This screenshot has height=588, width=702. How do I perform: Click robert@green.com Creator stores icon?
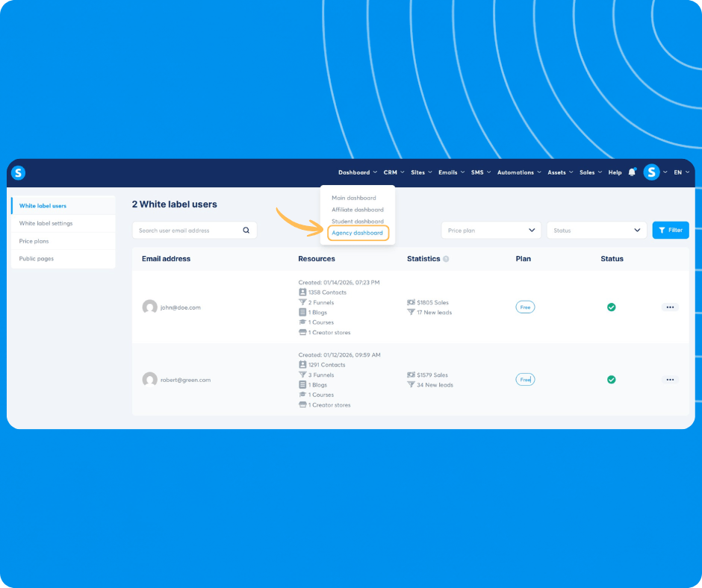click(x=302, y=405)
